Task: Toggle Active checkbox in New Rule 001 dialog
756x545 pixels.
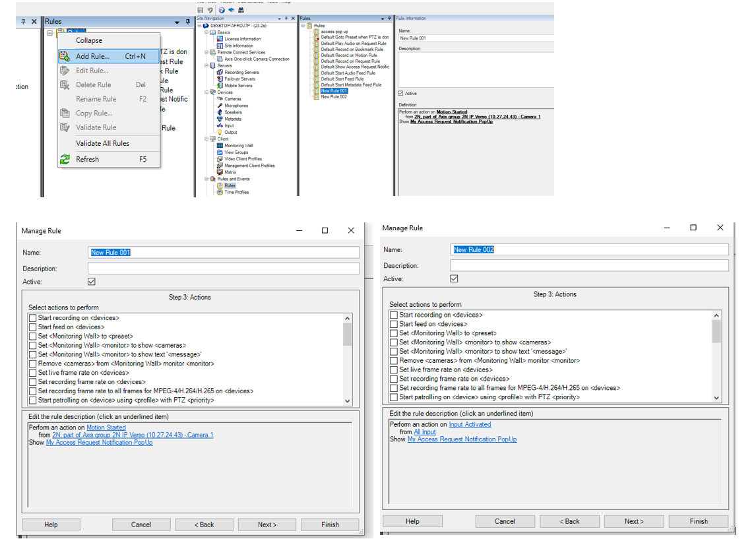Action: pos(92,281)
